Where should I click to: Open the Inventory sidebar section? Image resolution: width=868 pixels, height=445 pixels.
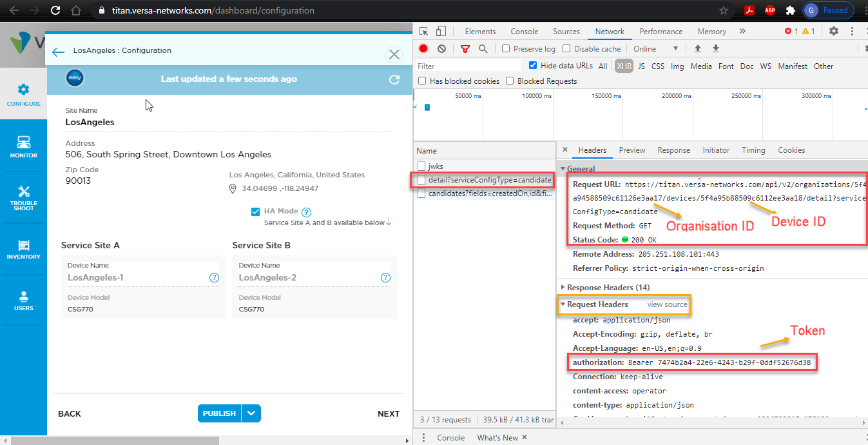24,249
